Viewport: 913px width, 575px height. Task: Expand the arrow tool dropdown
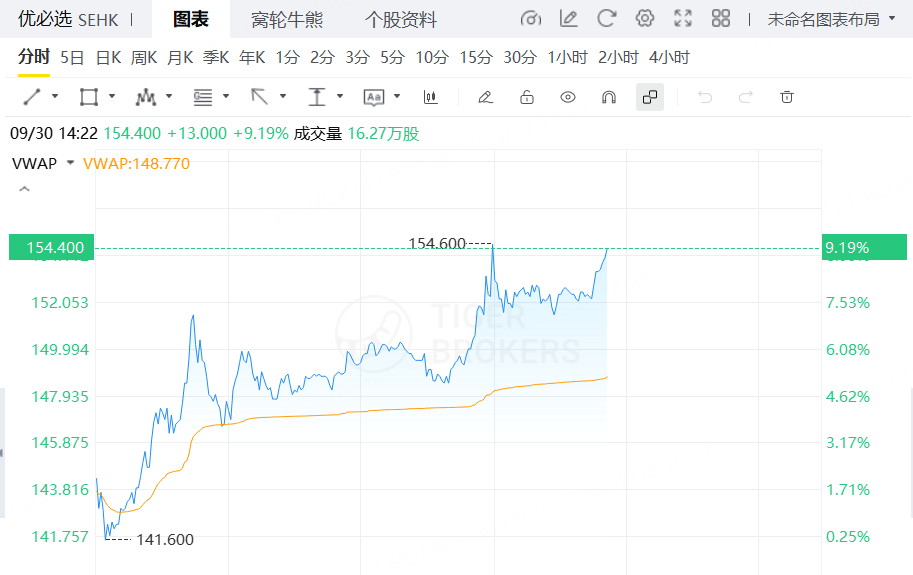point(283,96)
